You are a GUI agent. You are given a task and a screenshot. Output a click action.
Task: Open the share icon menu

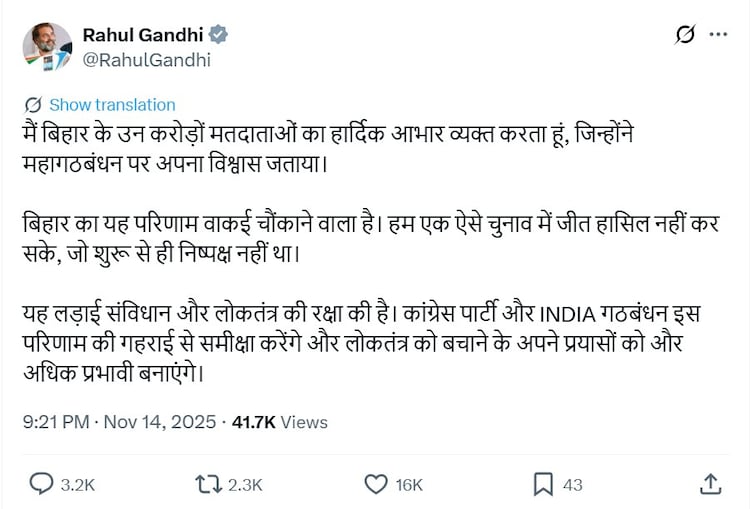tap(710, 484)
